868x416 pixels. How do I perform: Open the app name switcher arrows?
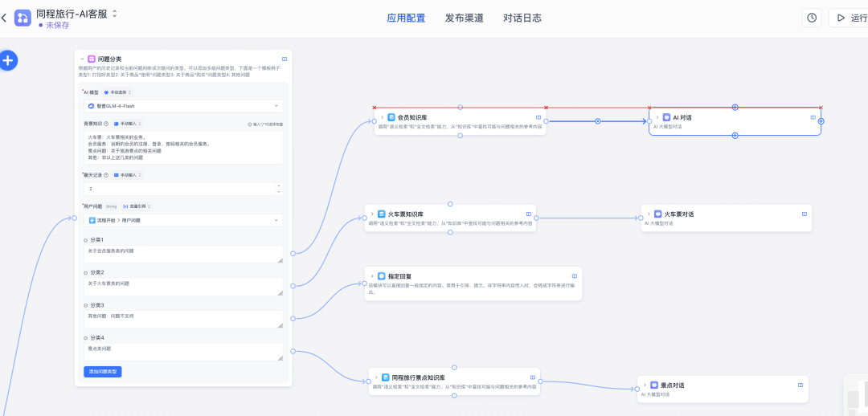tap(115, 14)
